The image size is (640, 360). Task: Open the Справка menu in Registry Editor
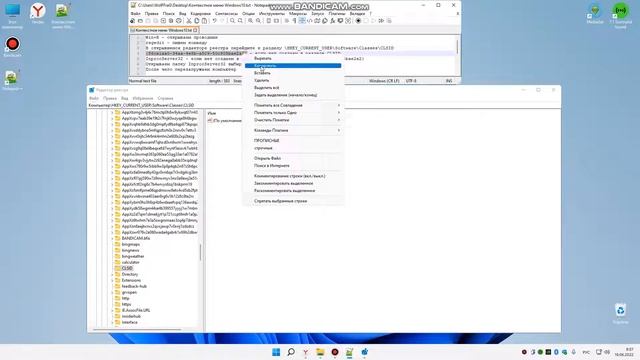(165, 98)
